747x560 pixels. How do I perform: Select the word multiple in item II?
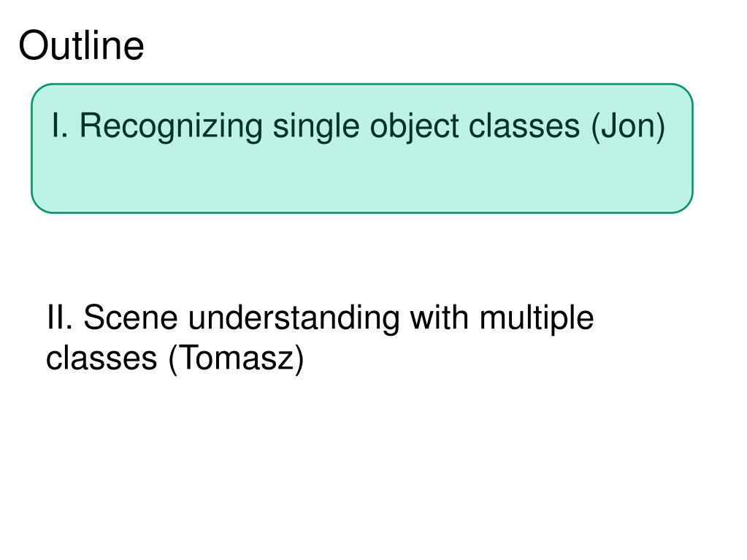tap(537, 318)
